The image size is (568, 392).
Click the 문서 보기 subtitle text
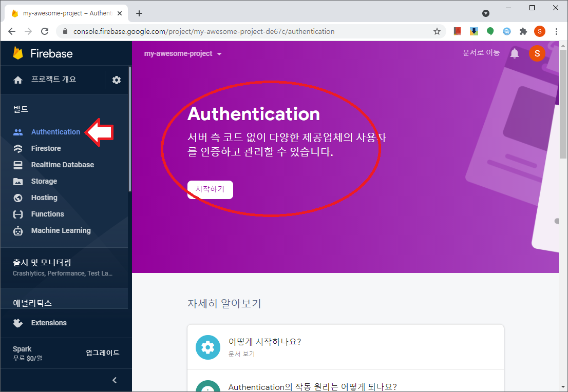(241, 354)
